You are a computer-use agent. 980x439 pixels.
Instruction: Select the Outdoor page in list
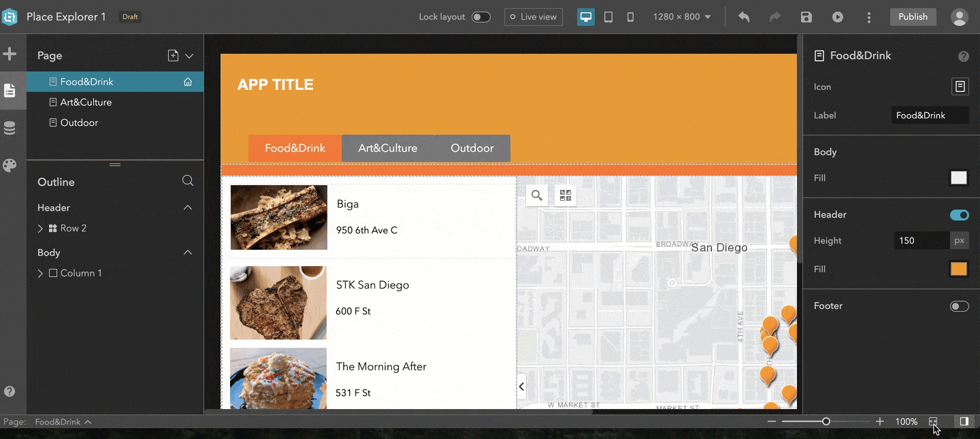point(115,123)
